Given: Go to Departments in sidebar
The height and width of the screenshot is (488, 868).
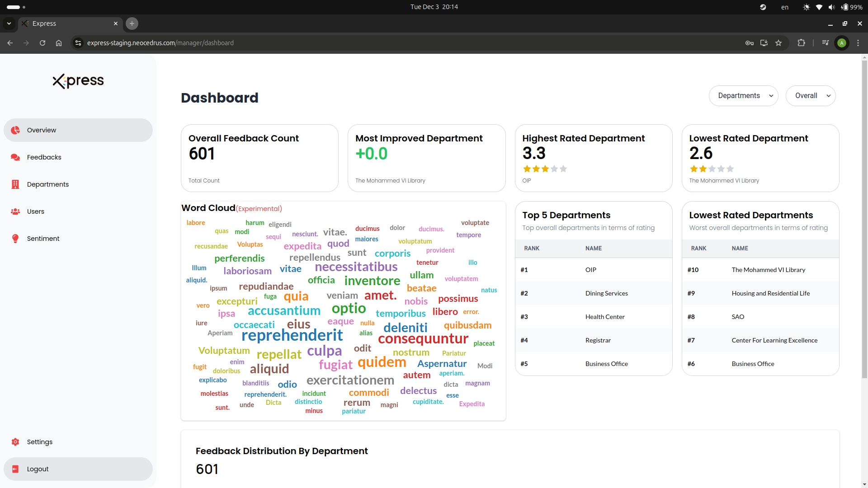Looking at the screenshot, I should (x=78, y=184).
